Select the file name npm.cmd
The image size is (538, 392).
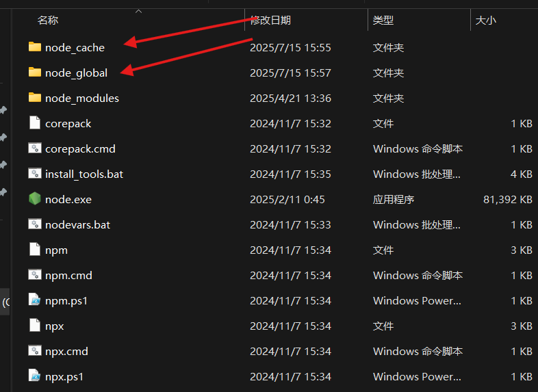point(68,276)
